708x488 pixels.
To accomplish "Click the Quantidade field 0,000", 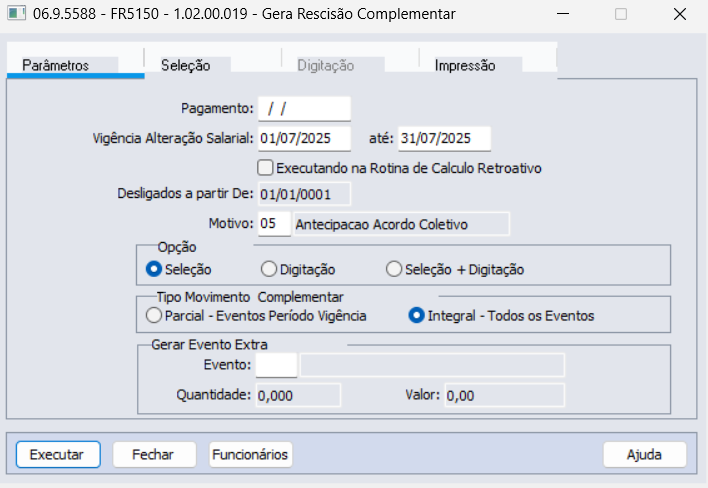I will (298, 395).
